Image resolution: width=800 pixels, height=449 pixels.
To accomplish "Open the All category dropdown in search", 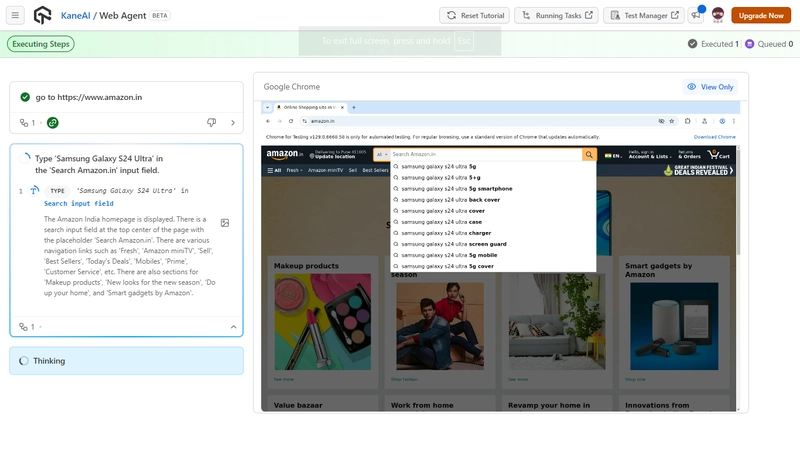I will pyautogui.click(x=382, y=154).
